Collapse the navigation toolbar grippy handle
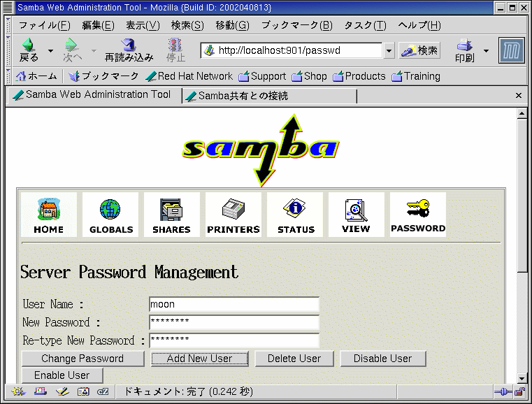Screen dimensions: 532x404 8,50
